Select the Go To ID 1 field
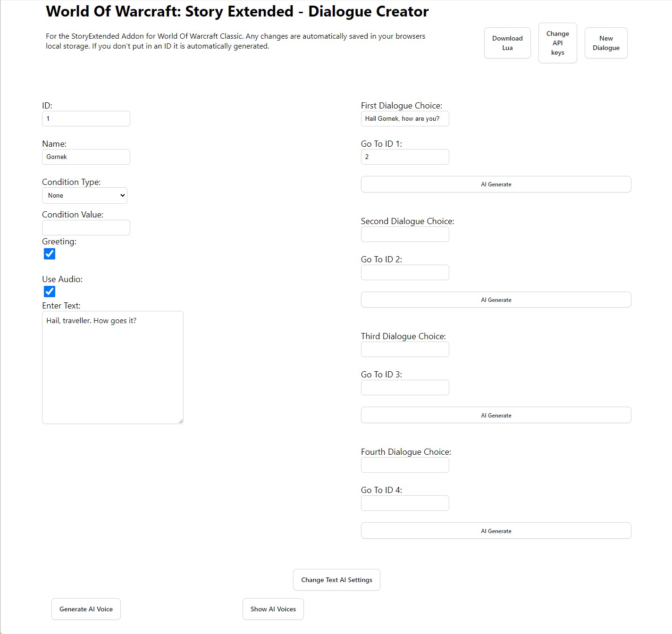Image resolution: width=672 pixels, height=634 pixels. [x=405, y=157]
